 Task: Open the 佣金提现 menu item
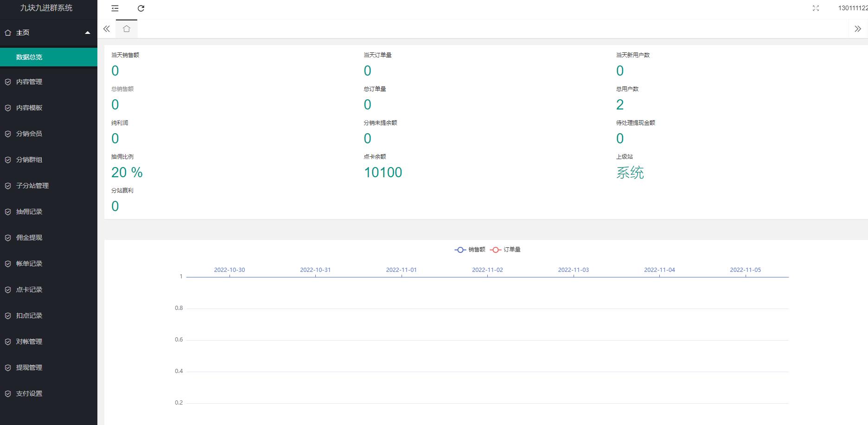(29, 238)
